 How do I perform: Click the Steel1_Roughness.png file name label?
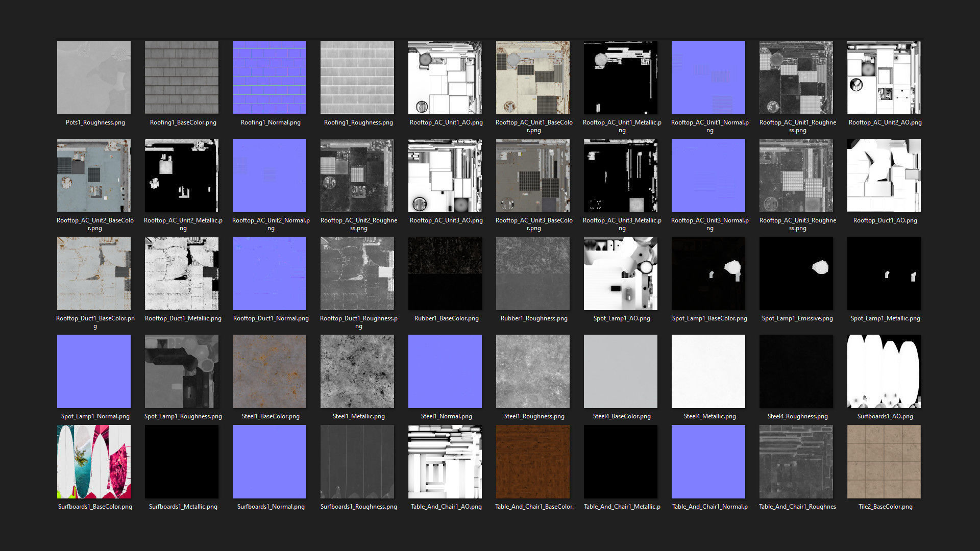point(534,416)
